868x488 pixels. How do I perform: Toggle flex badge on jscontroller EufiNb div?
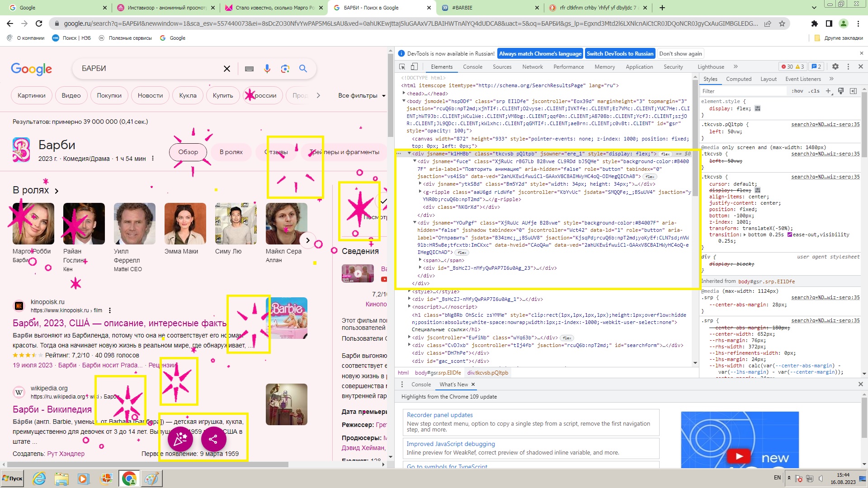(567, 338)
